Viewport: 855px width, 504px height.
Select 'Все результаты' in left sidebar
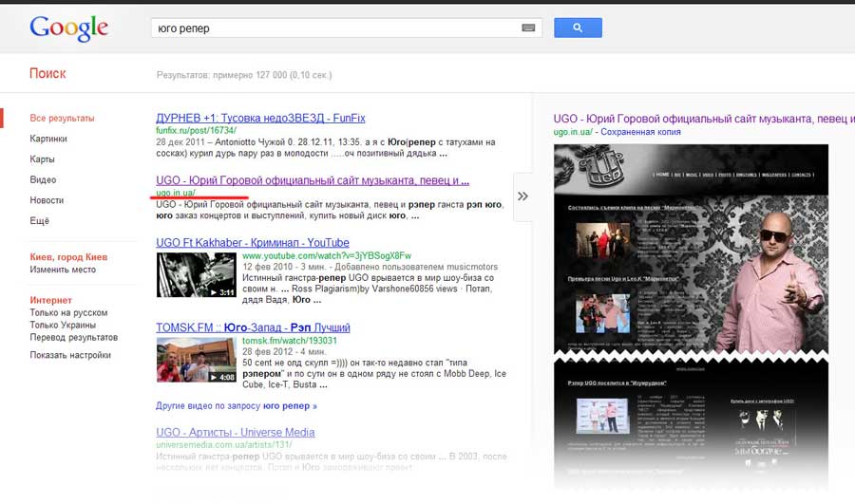click(x=62, y=119)
